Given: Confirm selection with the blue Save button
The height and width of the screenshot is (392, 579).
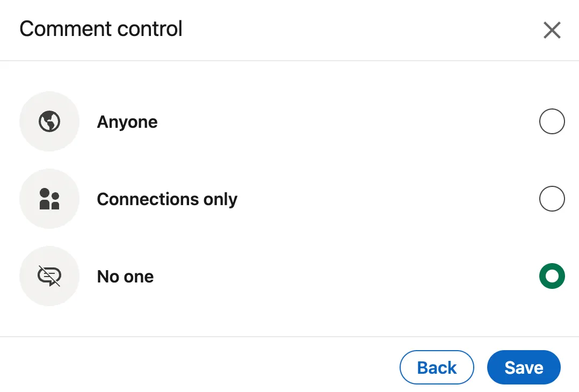Looking at the screenshot, I should coord(524,368).
